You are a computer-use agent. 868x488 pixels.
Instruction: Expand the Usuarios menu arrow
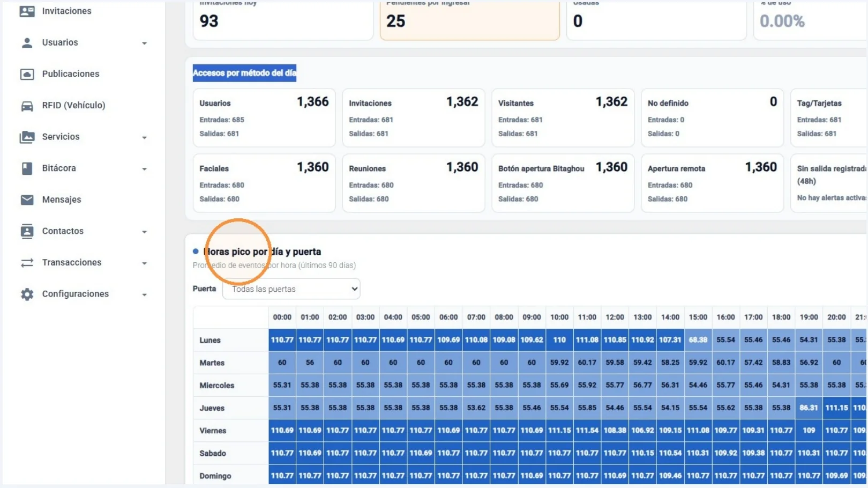click(x=144, y=43)
